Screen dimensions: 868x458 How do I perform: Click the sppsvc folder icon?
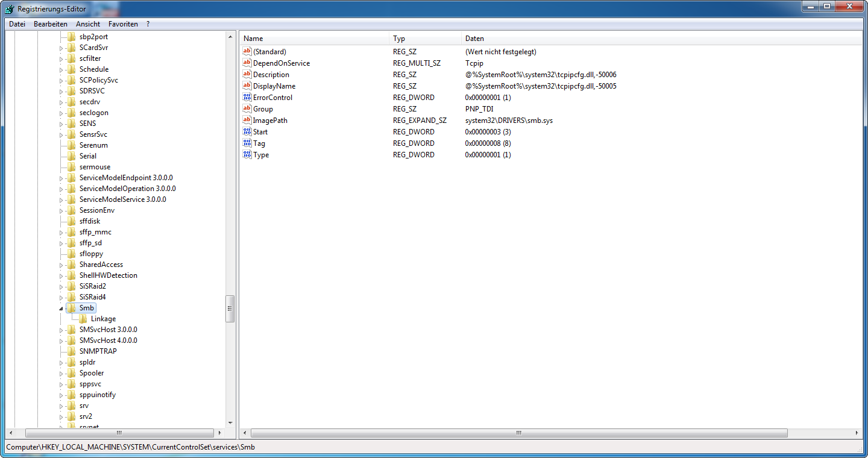71,384
